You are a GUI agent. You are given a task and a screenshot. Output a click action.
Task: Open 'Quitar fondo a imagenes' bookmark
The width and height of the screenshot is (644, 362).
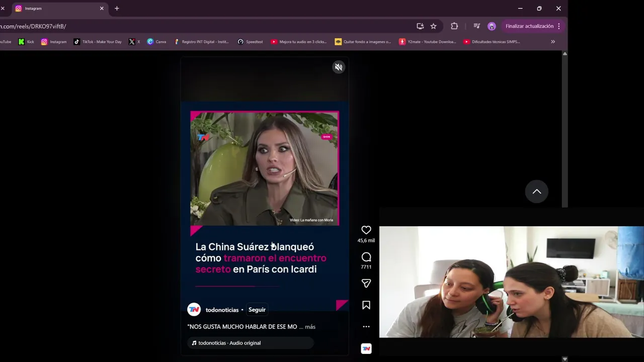(363, 42)
